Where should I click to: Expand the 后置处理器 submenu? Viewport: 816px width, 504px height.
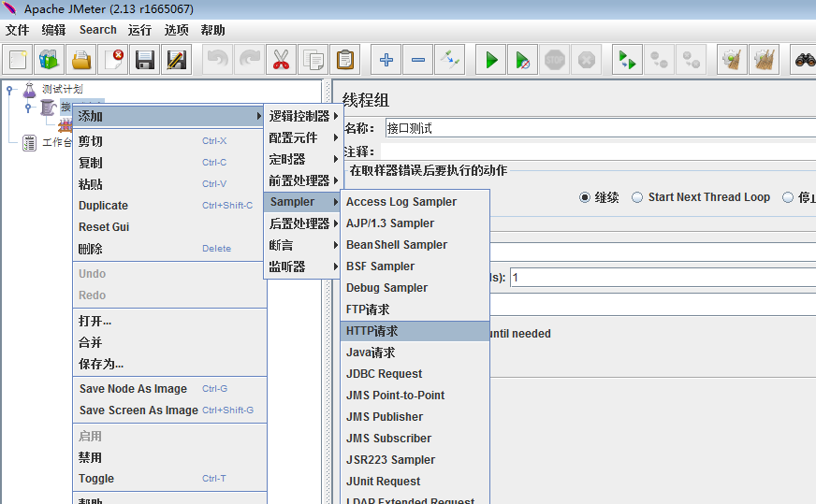click(x=303, y=223)
